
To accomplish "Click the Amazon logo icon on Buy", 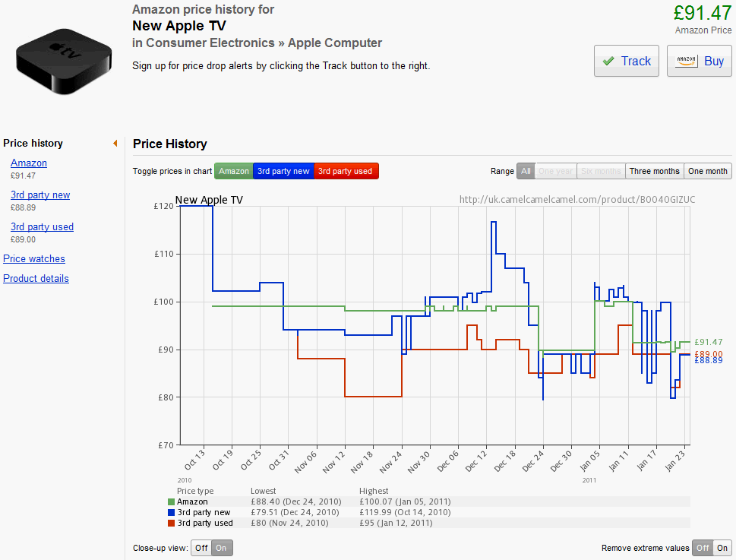I will (686, 61).
